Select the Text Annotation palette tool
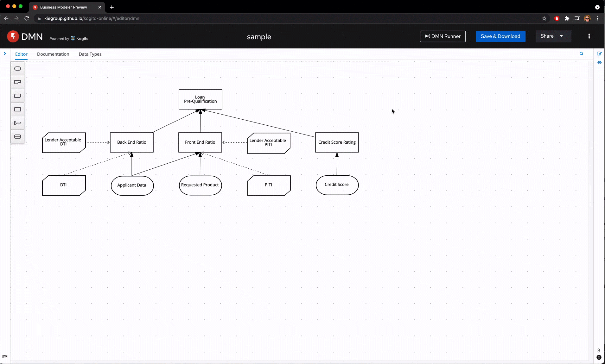Image resolution: width=605 pixels, height=364 pixels. pyautogui.click(x=17, y=123)
